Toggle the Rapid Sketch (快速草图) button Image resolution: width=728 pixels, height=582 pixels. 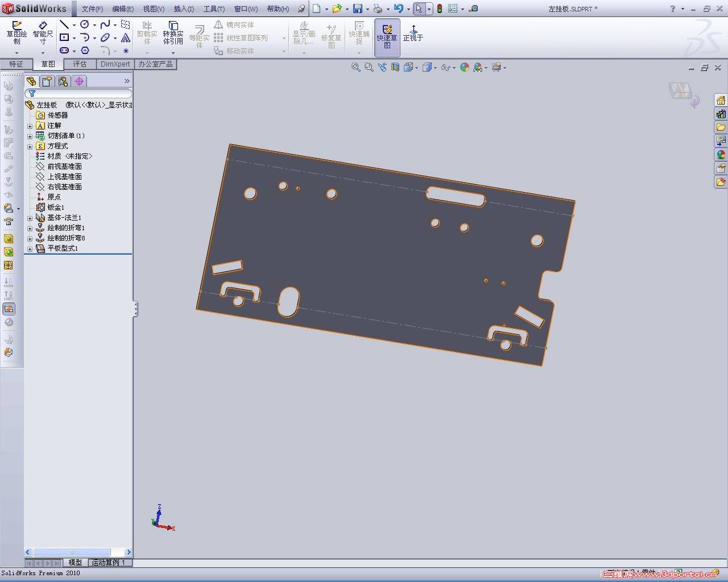[387, 37]
